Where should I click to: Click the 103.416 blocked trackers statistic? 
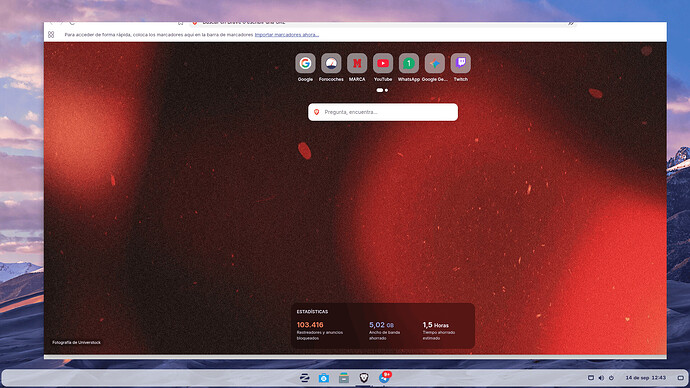point(310,325)
